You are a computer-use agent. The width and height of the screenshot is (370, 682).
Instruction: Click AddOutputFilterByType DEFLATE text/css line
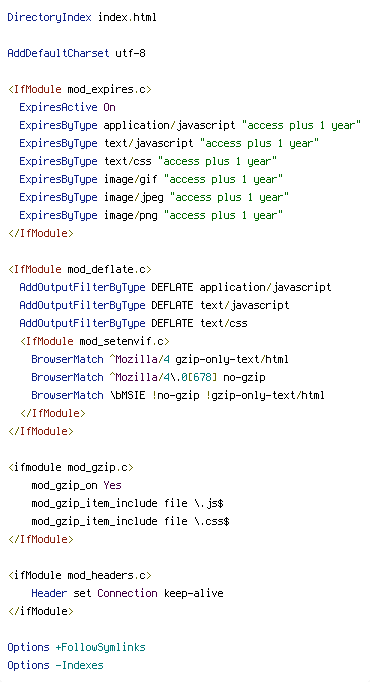(x=133, y=323)
